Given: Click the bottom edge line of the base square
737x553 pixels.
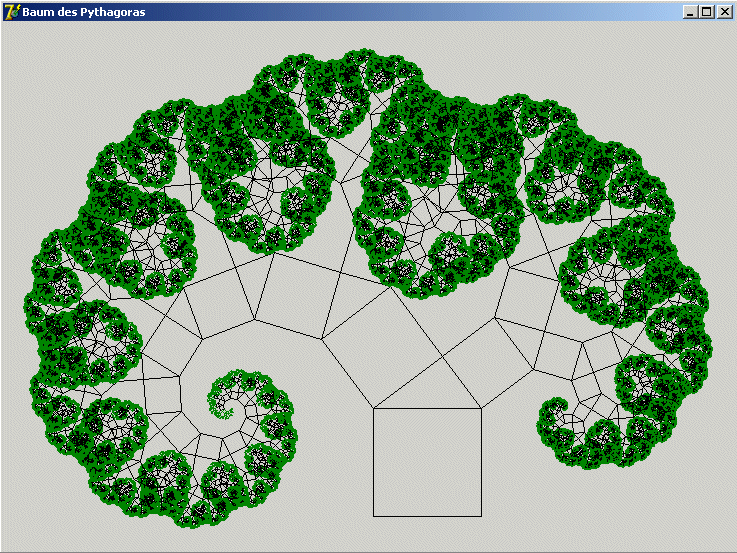Looking at the screenshot, I should point(427,516).
